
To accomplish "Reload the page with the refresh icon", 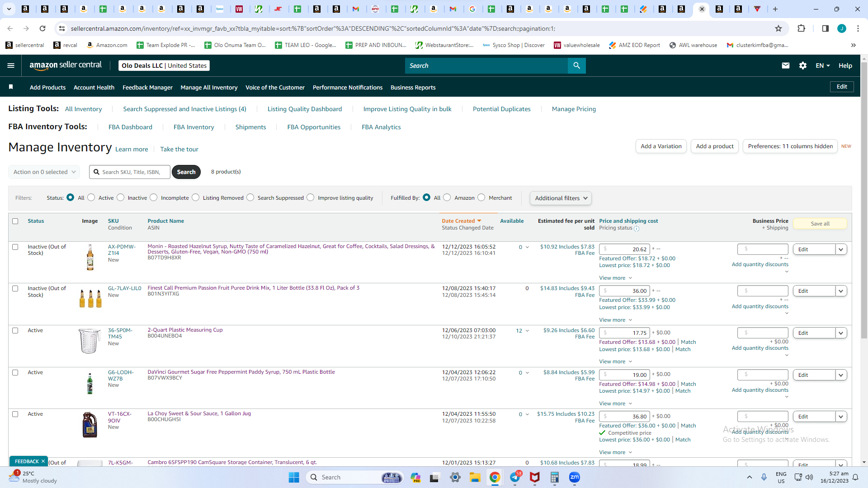I will [x=42, y=28].
